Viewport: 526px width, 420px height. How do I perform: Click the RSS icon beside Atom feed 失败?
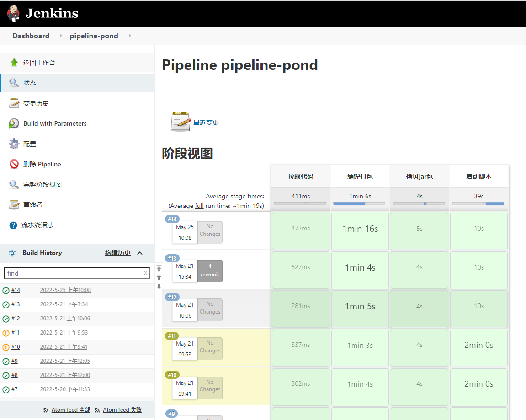click(x=97, y=410)
